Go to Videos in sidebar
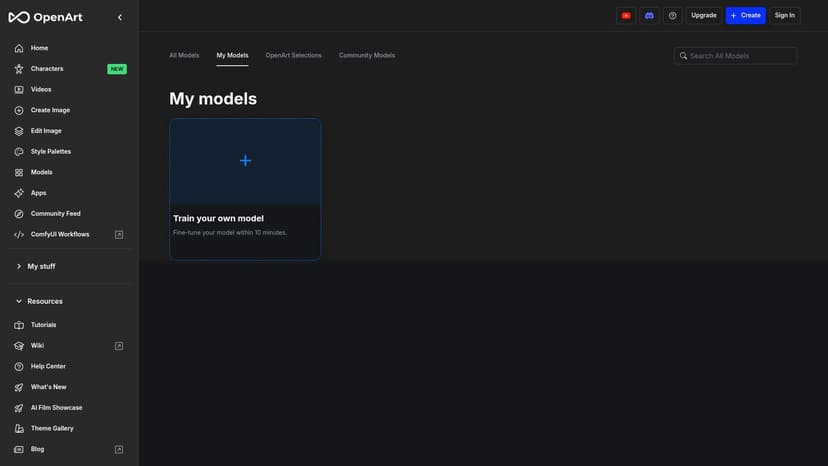 [41, 90]
